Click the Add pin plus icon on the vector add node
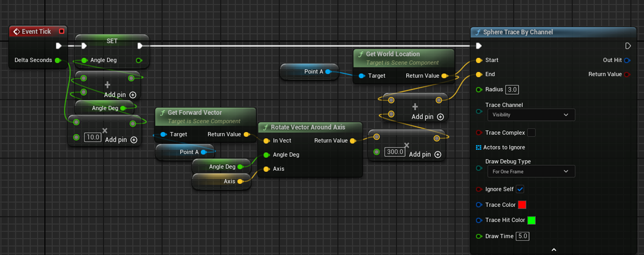The image size is (644, 255). (x=440, y=117)
